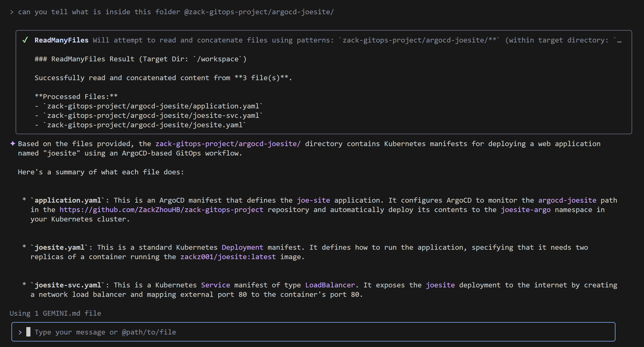Click the prompt chevron in the input box

point(20,332)
